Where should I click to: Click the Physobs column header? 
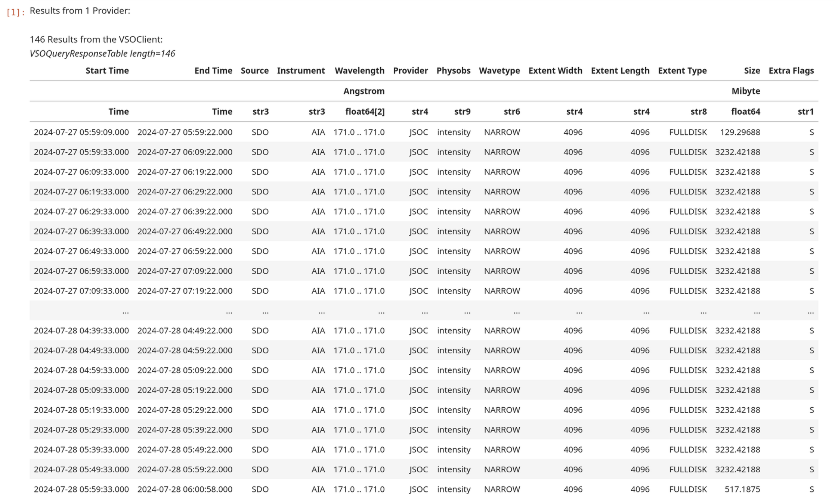[453, 71]
